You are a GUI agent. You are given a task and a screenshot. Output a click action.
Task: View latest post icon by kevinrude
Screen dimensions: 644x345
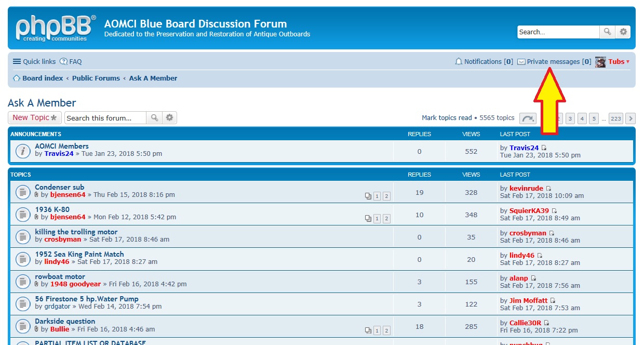tap(548, 189)
